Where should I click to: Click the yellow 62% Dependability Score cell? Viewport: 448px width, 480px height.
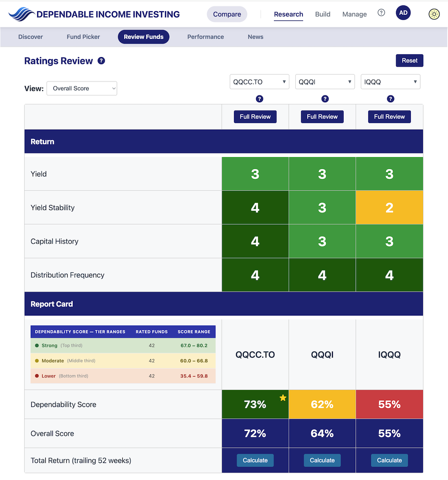(x=322, y=404)
